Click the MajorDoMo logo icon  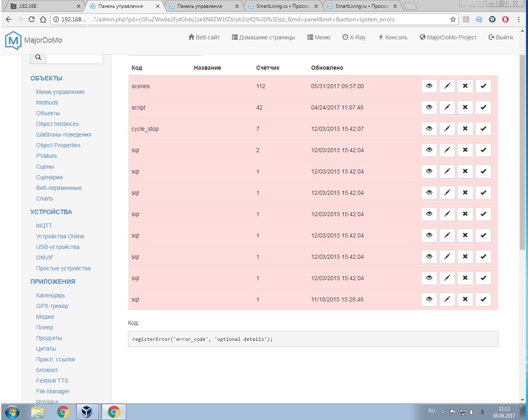click(13, 40)
